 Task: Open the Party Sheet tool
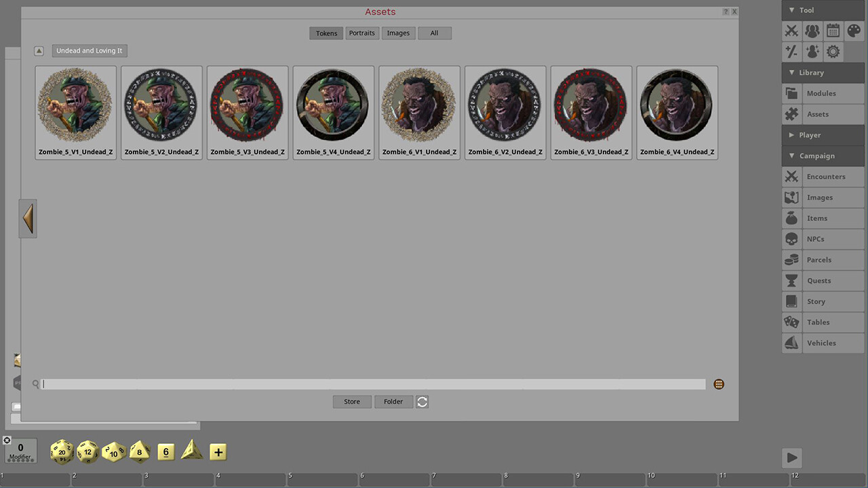812,30
